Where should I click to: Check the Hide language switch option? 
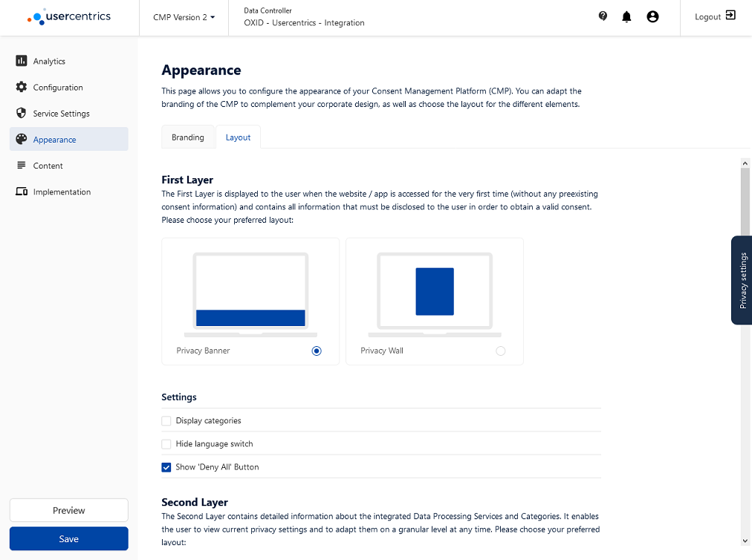point(166,444)
